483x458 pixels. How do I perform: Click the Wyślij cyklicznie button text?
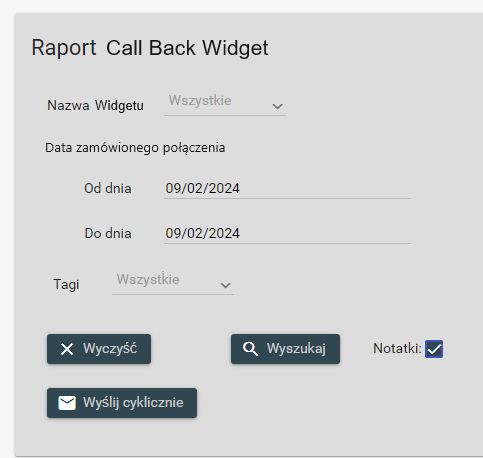click(x=133, y=403)
